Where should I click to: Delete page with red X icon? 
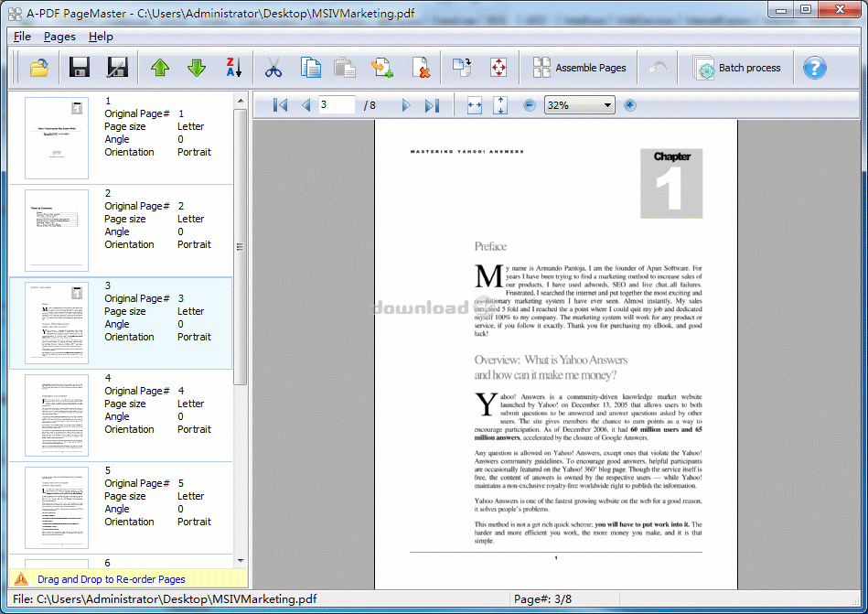point(422,68)
